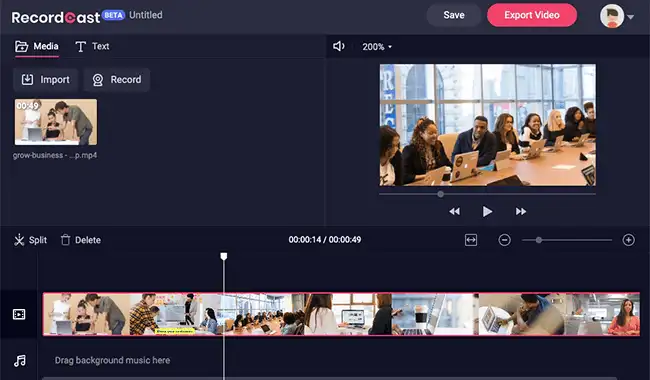
Task: Switch to the Text tab
Action: coord(92,46)
